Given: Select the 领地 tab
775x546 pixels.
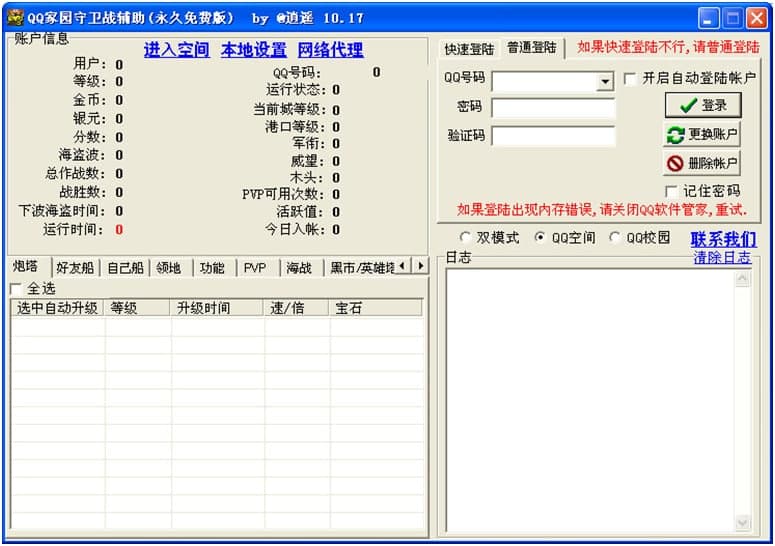Looking at the screenshot, I should 169,268.
